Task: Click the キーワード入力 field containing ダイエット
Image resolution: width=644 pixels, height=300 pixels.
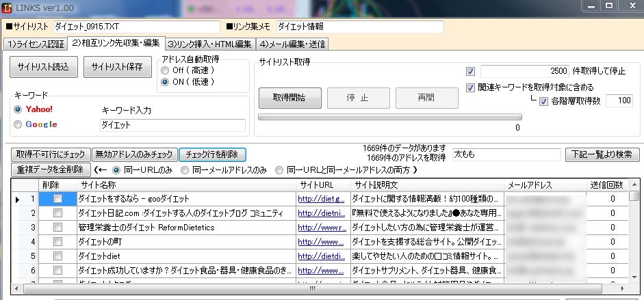Action: [172, 125]
